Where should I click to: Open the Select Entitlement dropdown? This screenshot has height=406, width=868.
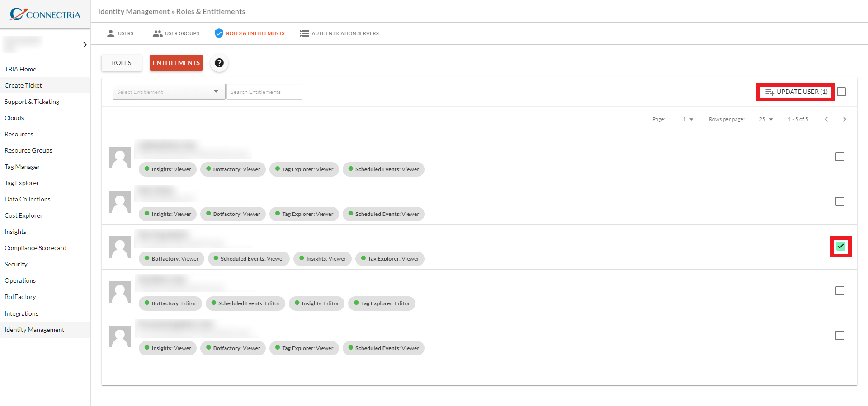point(169,92)
